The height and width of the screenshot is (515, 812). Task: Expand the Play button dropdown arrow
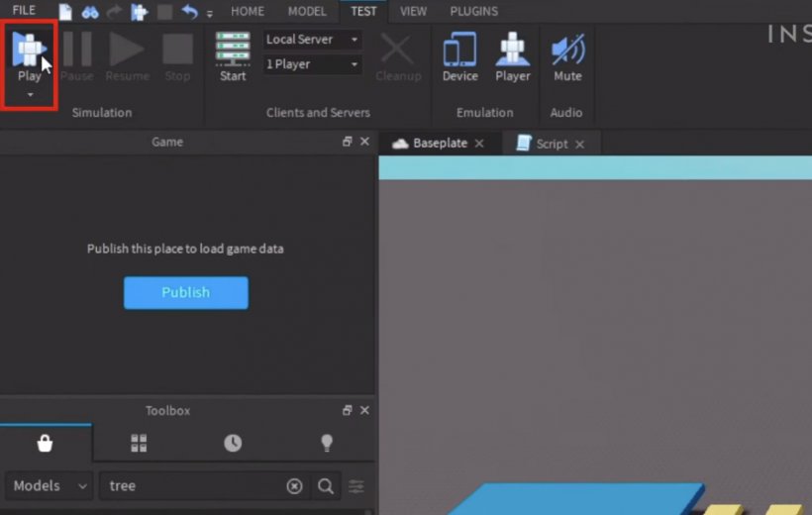point(30,95)
